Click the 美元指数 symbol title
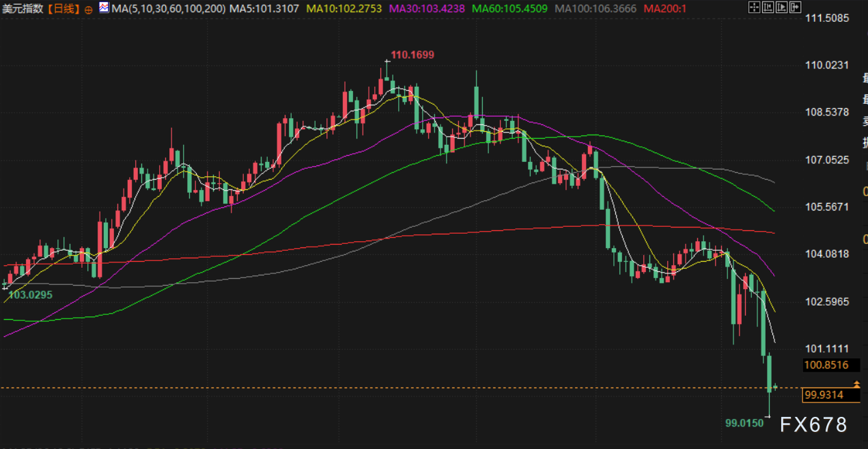 pos(23,9)
